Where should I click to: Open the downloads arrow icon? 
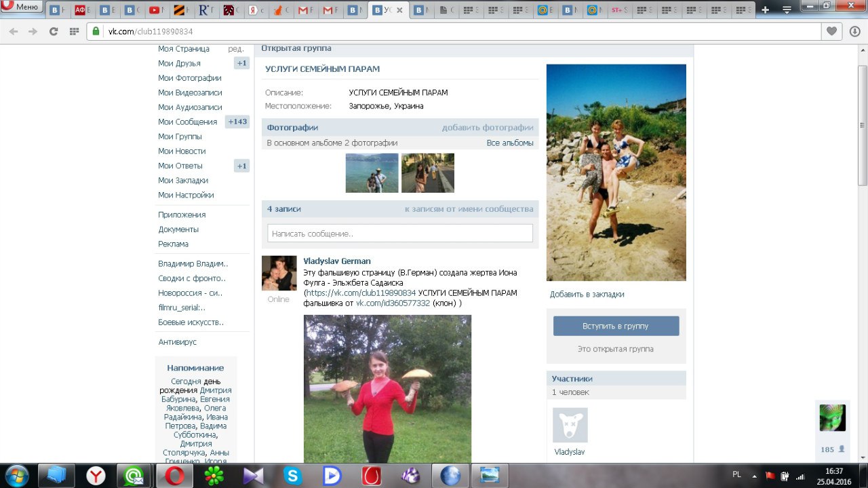pyautogui.click(x=853, y=31)
